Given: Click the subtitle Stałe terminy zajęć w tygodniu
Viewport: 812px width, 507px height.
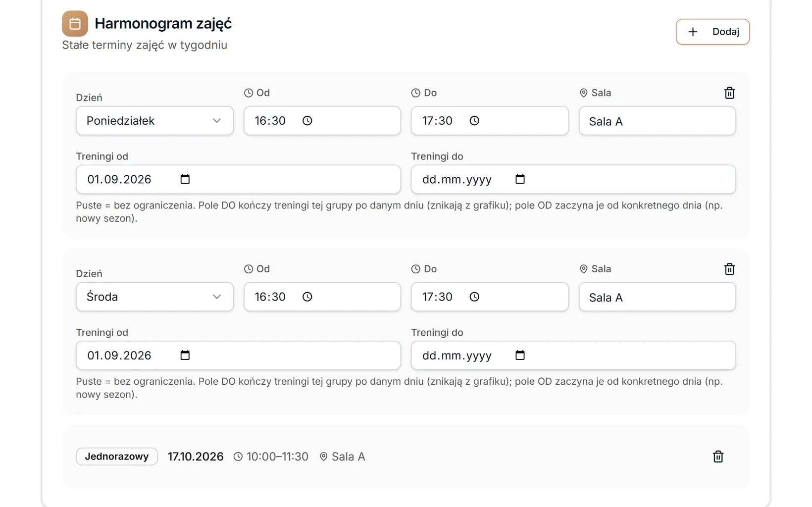Looking at the screenshot, I should click(145, 45).
